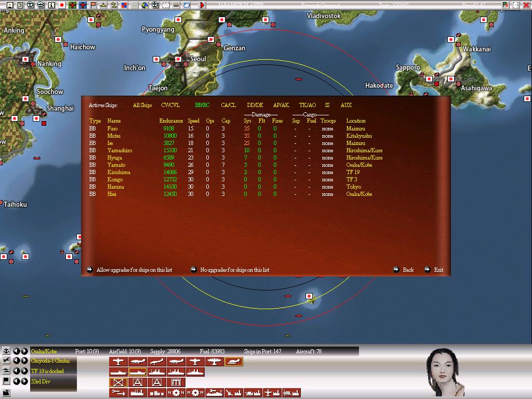This screenshot has width=532, height=399.
Task: Click the tank factory industry button
Action: tap(253, 393)
